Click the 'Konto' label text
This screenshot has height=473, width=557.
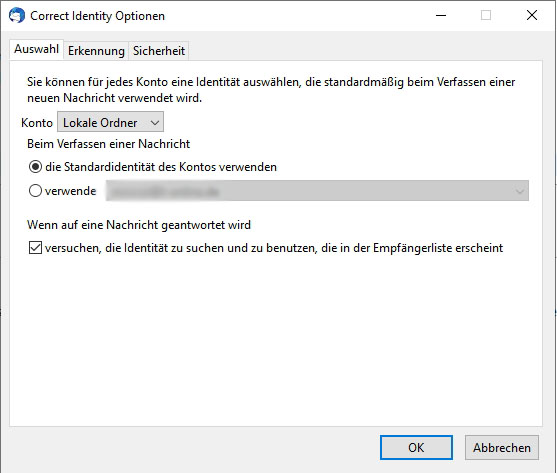(x=37, y=123)
